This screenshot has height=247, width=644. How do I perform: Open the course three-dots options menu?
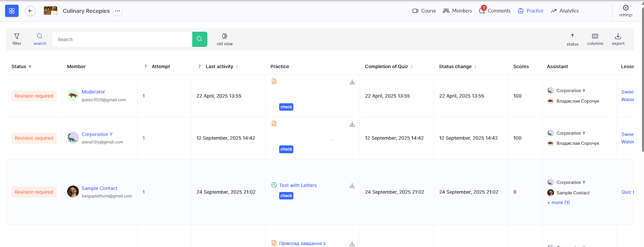[x=117, y=11]
